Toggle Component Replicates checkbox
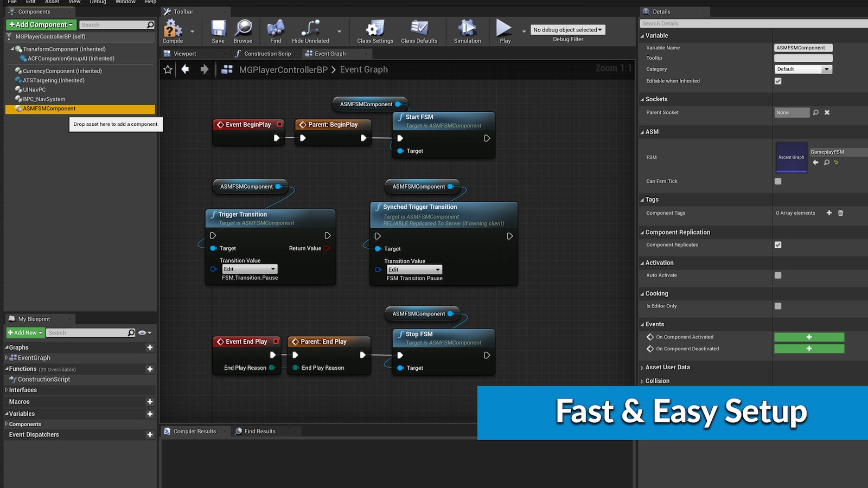The image size is (868, 488). coord(778,245)
